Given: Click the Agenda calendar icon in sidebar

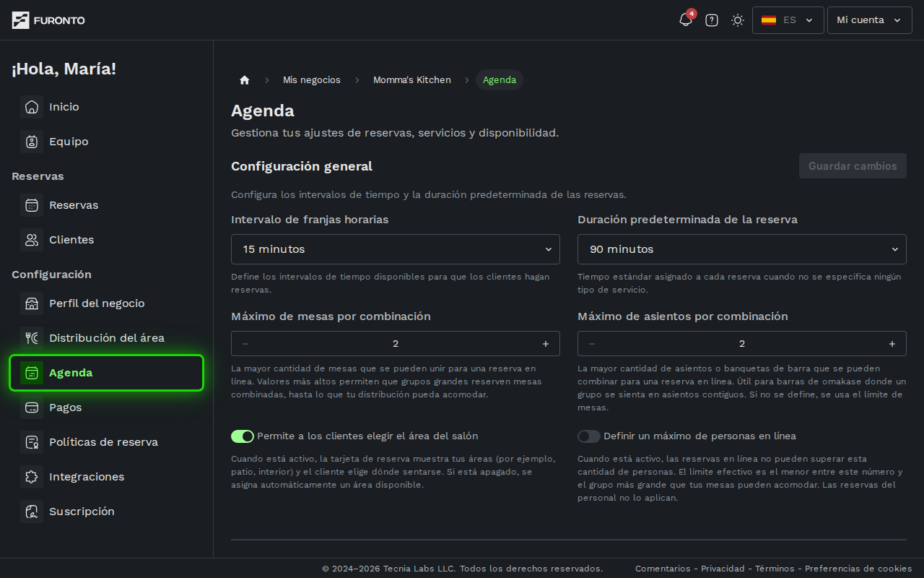Looking at the screenshot, I should 32,373.
